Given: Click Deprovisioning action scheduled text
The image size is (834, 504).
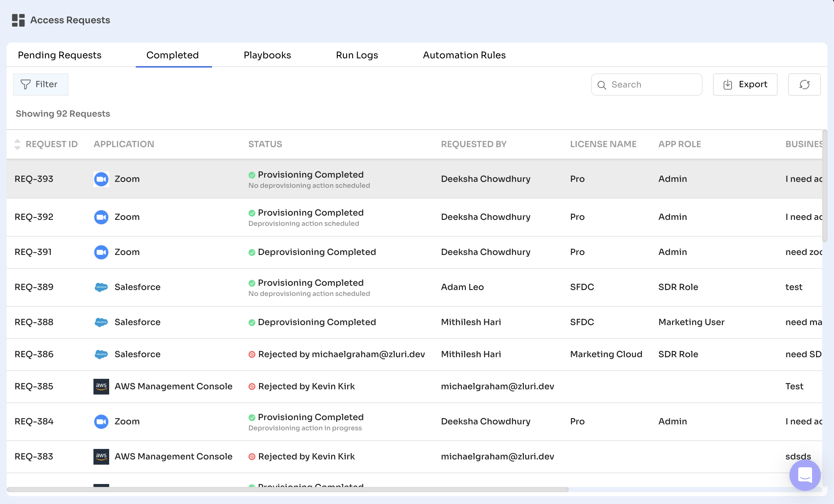Looking at the screenshot, I should point(304,223).
